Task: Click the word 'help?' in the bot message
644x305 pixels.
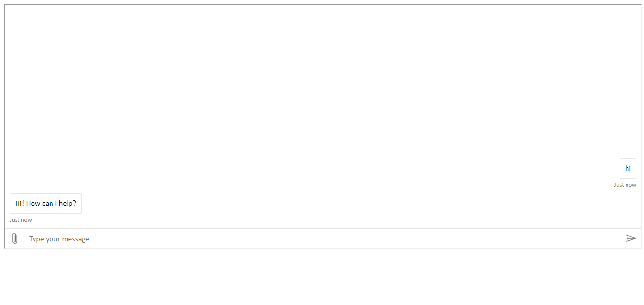Action: click(68, 203)
